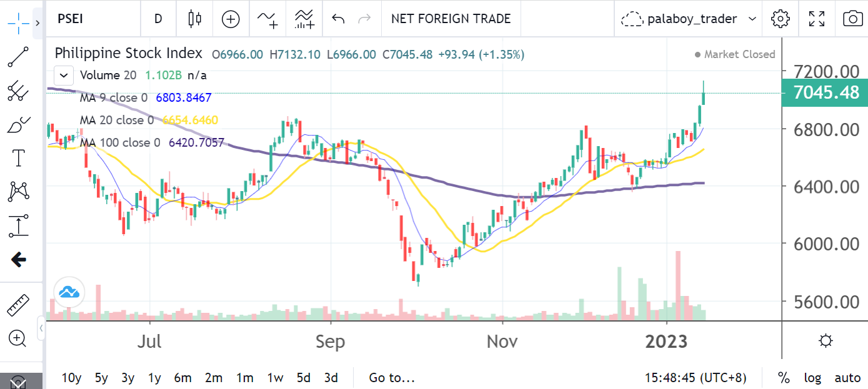The height and width of the screenshot is (389, 868).
Task: Toggle auto scaling on the price axis
Action: tap(847, 378)
